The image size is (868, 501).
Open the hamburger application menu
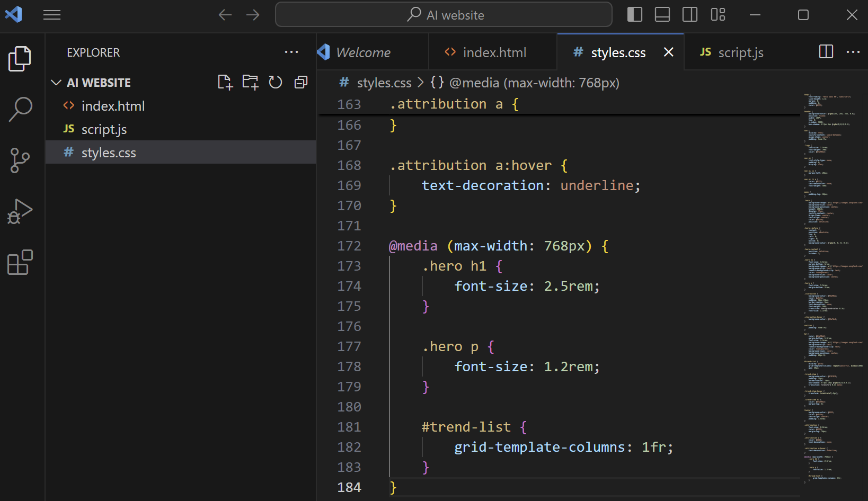pyautogui.click(x=52, y=15)
